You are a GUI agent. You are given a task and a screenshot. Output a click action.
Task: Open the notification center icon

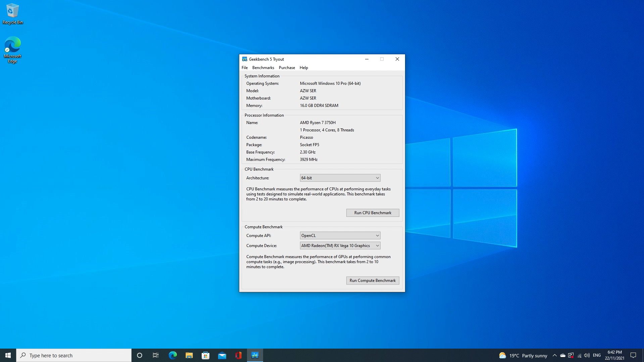tap(633, 355)
